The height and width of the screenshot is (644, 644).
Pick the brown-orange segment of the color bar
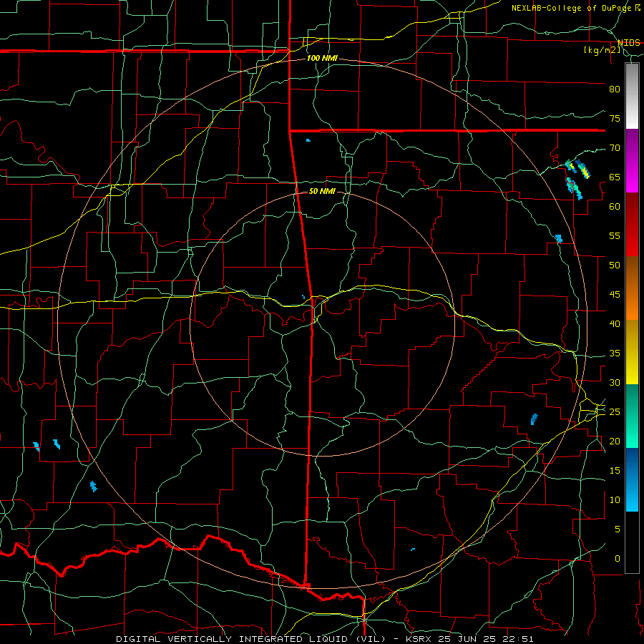pyautogui.click(x=632, y=288)
